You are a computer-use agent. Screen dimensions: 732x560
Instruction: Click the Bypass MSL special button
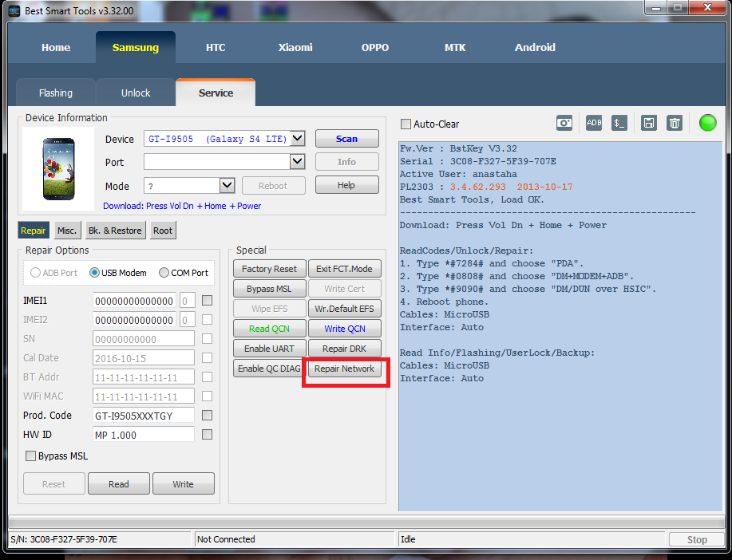(x=269, y=289)
